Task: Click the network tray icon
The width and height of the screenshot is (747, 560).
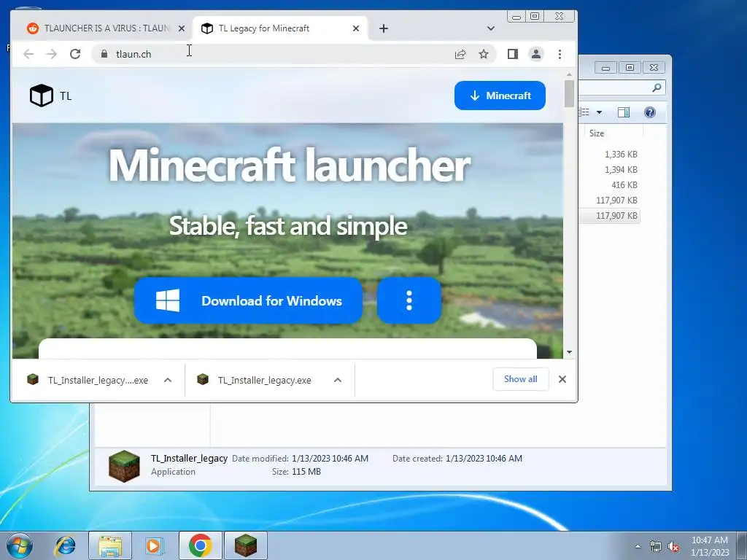Action: point(656,547)
